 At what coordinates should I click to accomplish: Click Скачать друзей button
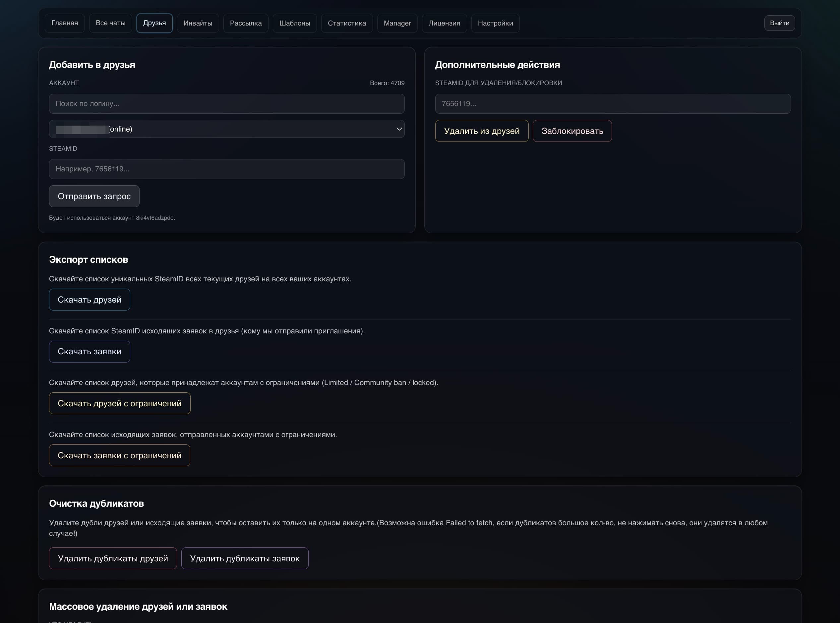(x=90, y=300)
